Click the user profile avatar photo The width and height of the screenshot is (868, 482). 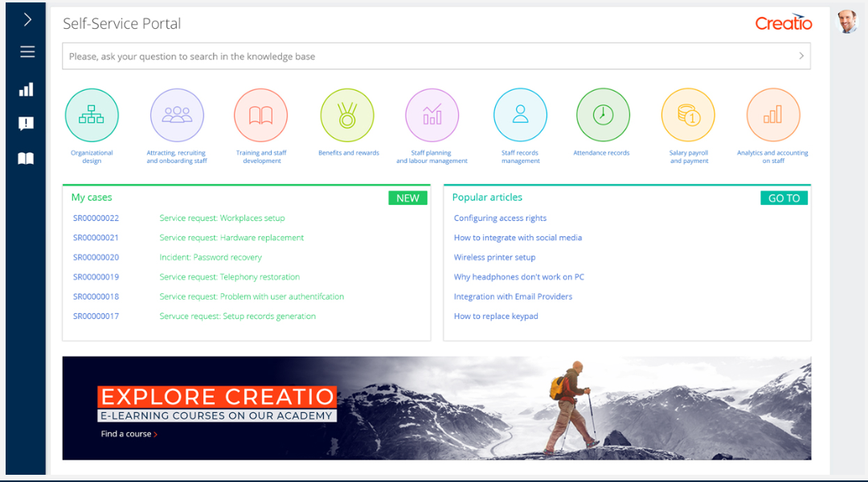[x=847, y=22]
